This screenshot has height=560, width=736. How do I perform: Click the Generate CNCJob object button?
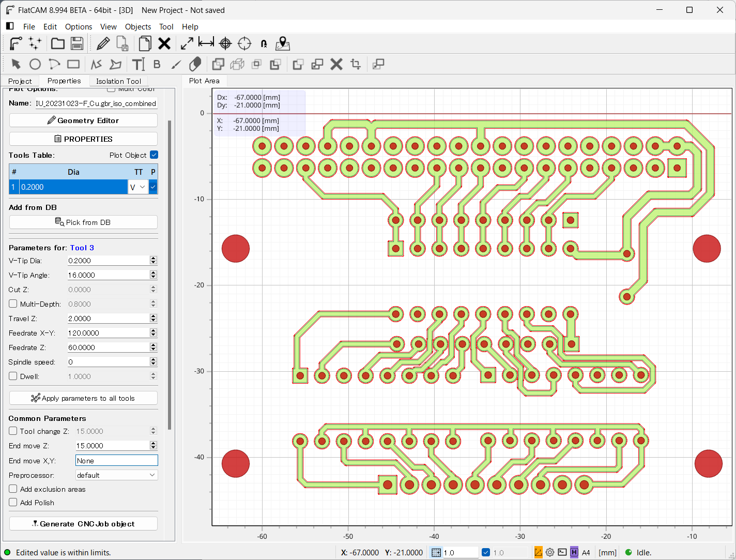83,524
